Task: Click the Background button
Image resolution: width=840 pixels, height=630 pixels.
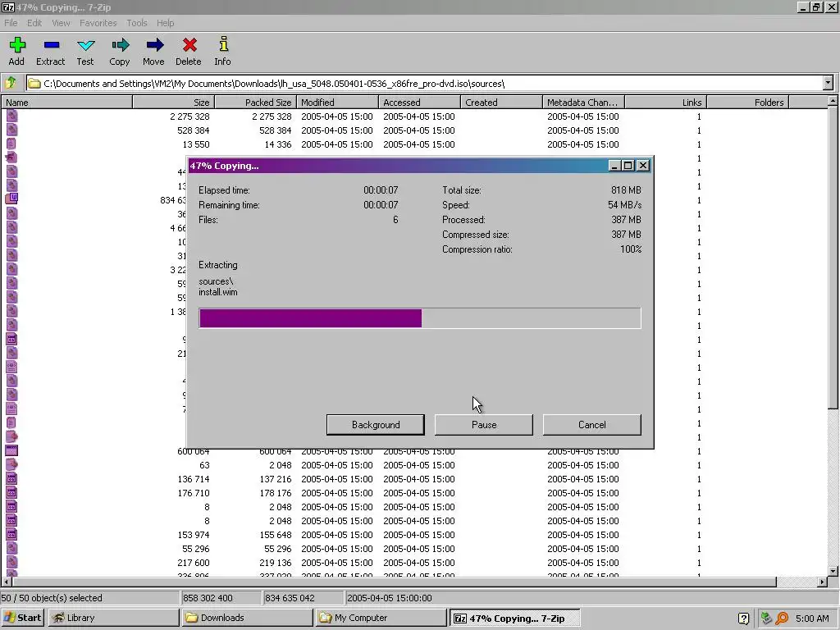Action: [376, 425]
